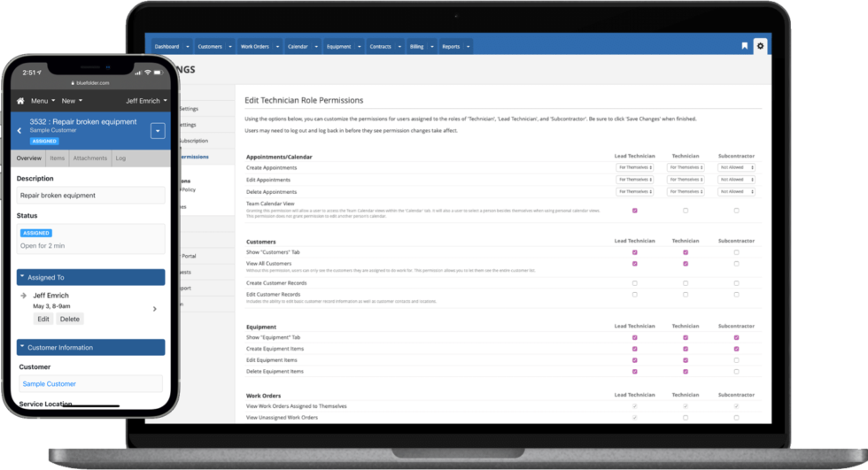Select the Overview tab on phone
The image size is (868, 470).
[x=28, y=158]
